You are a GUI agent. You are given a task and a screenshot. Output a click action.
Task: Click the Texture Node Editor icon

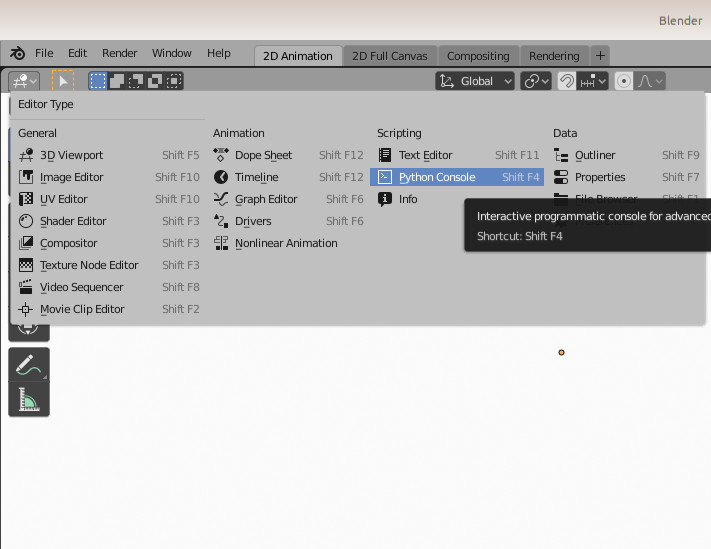tap(26, 265)
